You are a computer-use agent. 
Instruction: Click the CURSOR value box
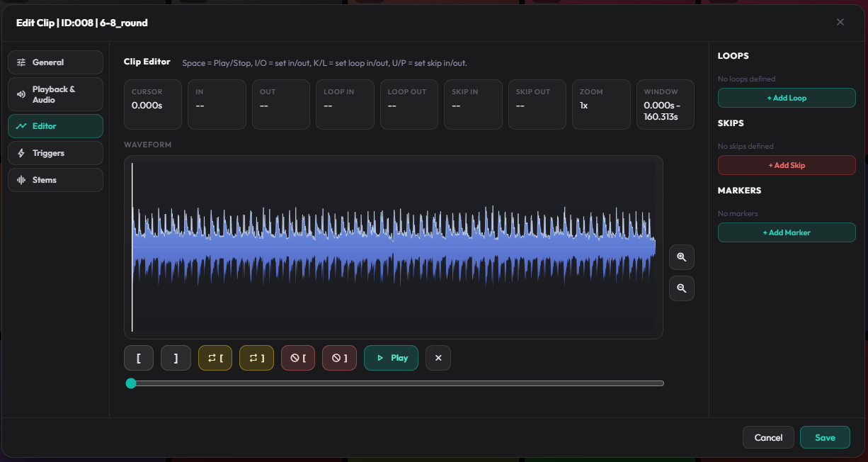(x=153, y=105)
